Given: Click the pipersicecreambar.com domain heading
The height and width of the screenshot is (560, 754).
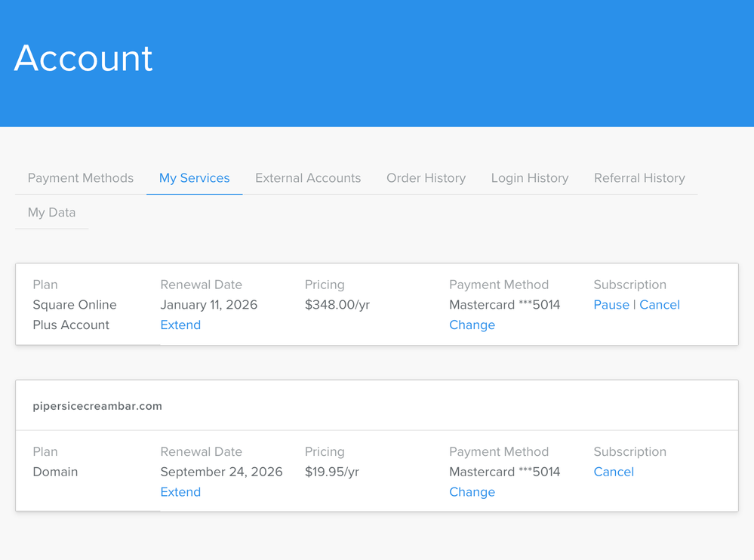Looking at the screenshot, I should [97, 406].
